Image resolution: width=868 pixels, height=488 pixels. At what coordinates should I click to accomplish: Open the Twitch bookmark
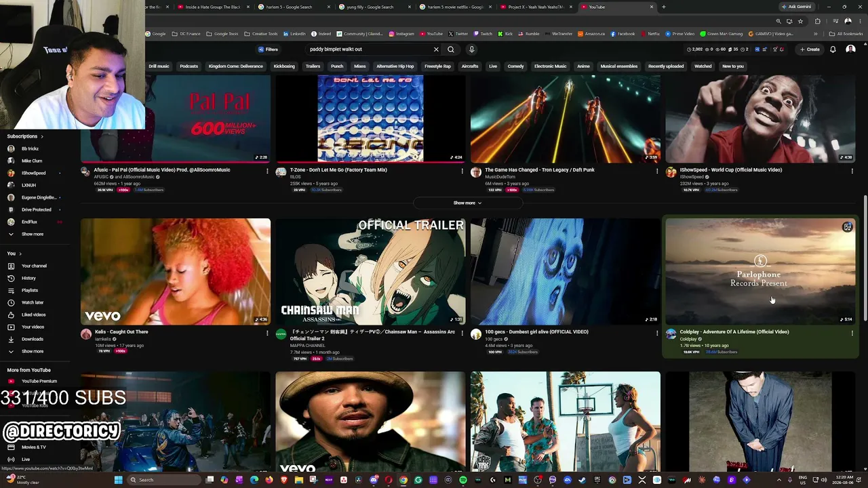(483, 34)
